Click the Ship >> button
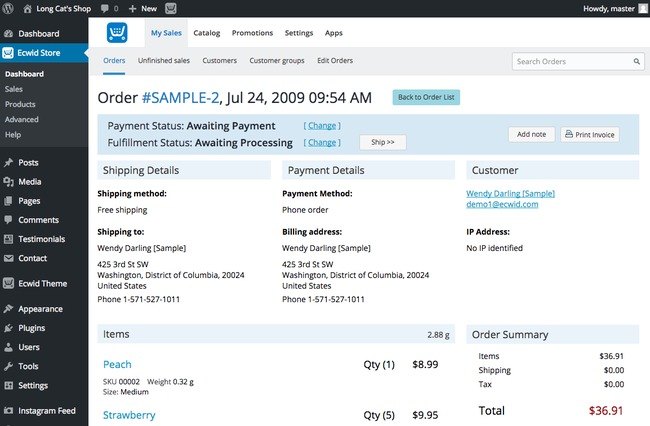 click(383, 142)
